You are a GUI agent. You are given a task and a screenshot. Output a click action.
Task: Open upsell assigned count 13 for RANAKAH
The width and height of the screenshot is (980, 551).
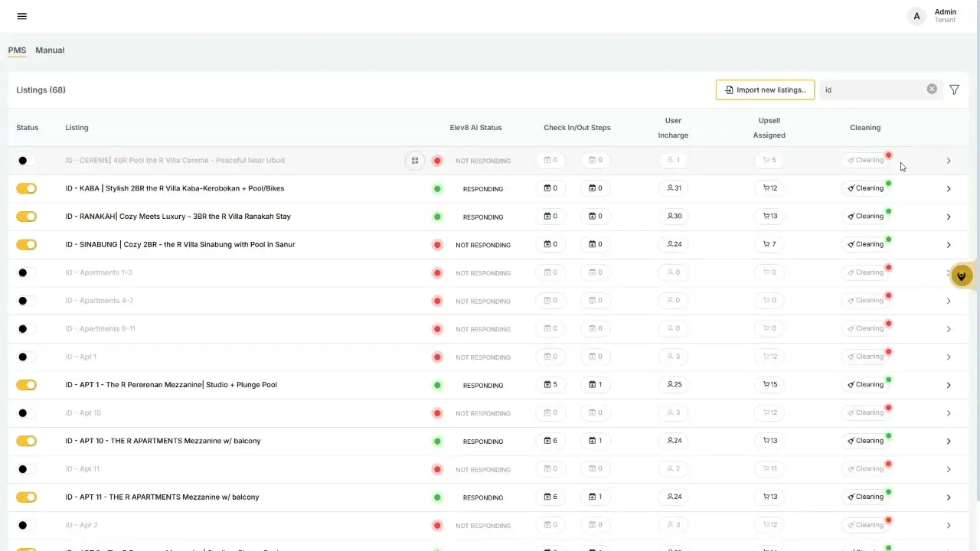coord(769,217)
